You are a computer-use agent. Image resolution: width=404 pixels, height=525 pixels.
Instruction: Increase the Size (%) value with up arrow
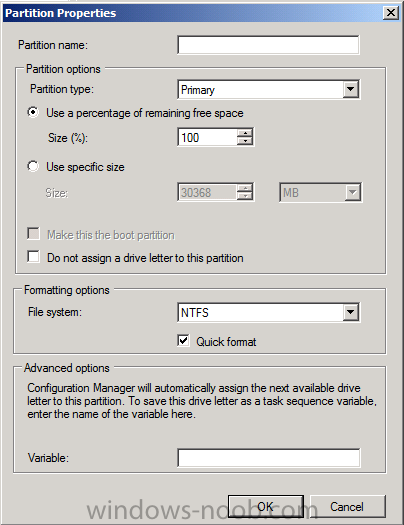(245, 133)
